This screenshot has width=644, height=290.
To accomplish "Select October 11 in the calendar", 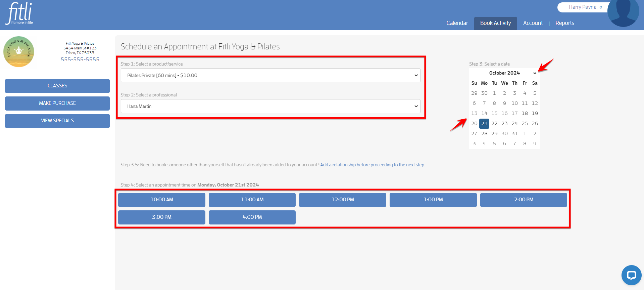I will pyautogui.click(x=525, y=103).
